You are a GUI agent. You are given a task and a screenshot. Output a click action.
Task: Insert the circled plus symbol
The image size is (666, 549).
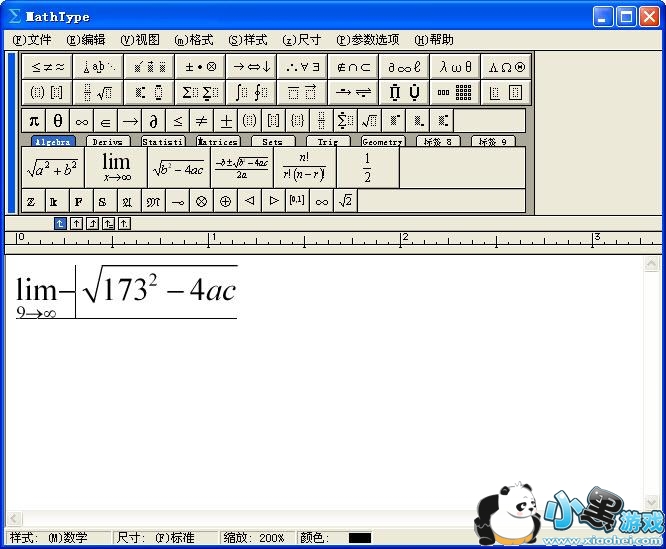[x=226, y=201]
